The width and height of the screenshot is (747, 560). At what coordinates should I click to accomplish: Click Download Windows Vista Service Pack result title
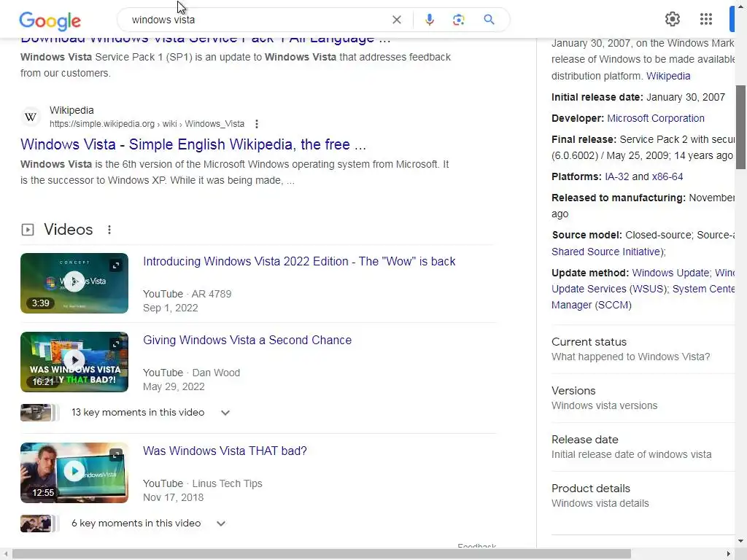(205, 39)
